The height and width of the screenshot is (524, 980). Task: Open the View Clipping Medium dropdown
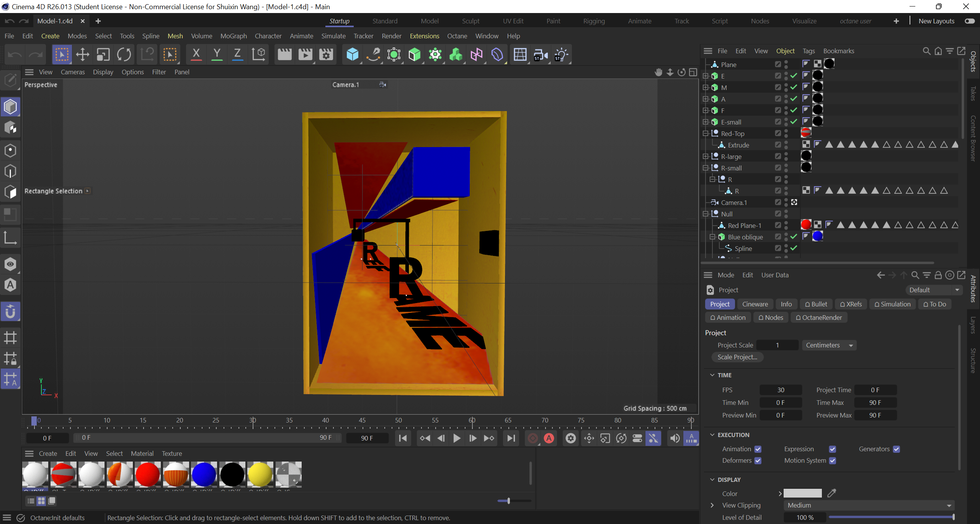pyautogui.click(x=869, y=505)
